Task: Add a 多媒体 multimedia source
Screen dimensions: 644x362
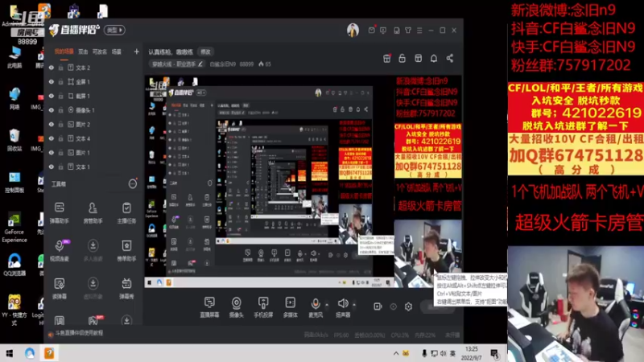Action: [x=290, y=307]
